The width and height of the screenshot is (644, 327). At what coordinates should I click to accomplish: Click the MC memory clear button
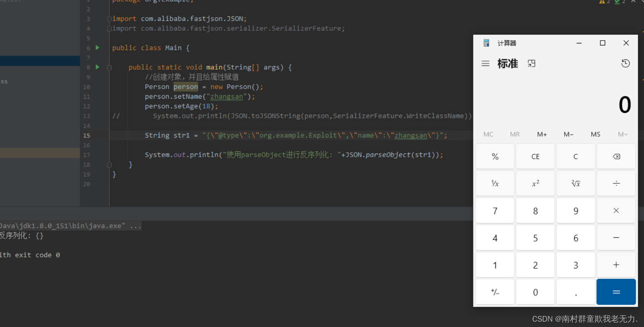488,134
